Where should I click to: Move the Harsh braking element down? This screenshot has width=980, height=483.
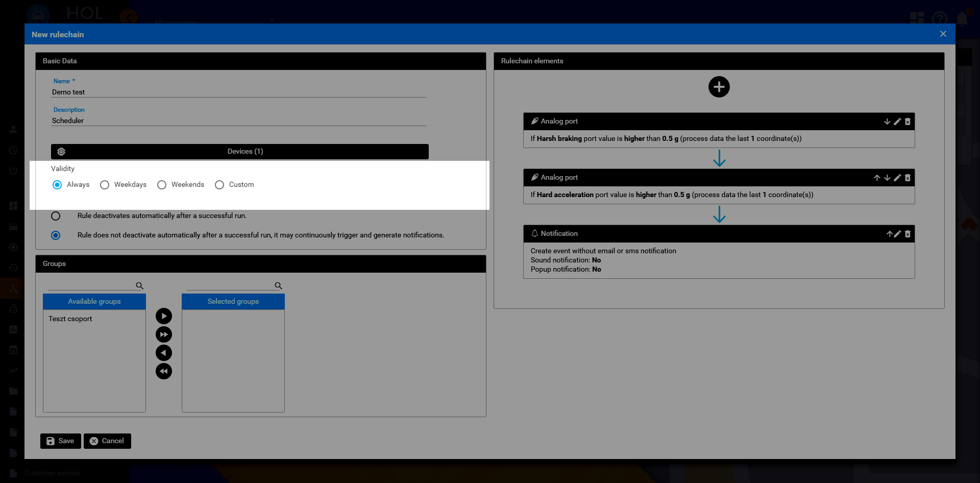coord(887,122)
